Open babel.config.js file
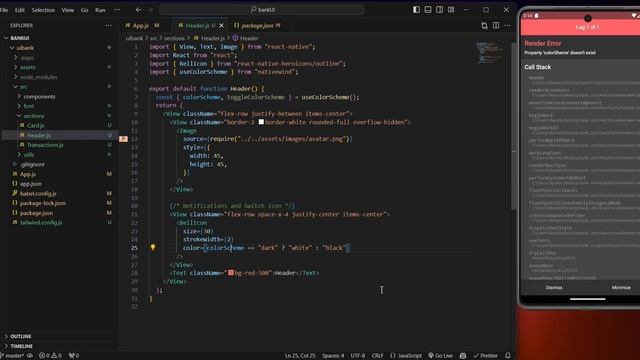Screen dimensions: 640x360 click(59, 193)
